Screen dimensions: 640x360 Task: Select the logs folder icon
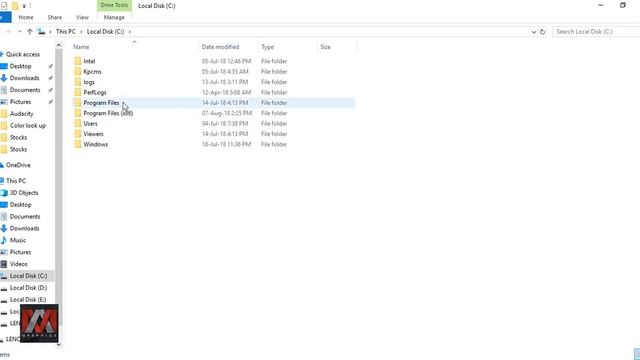pyautogui.click(x=78, y=82)
